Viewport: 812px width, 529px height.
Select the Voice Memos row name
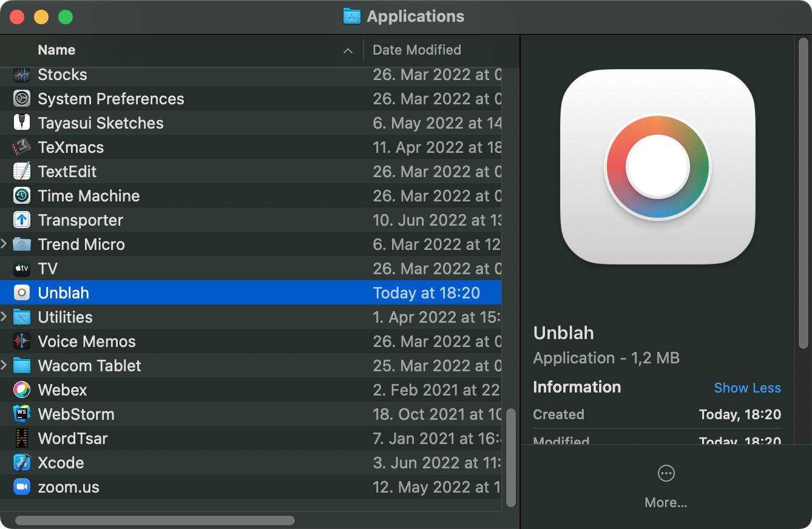(x=87, y=342)
